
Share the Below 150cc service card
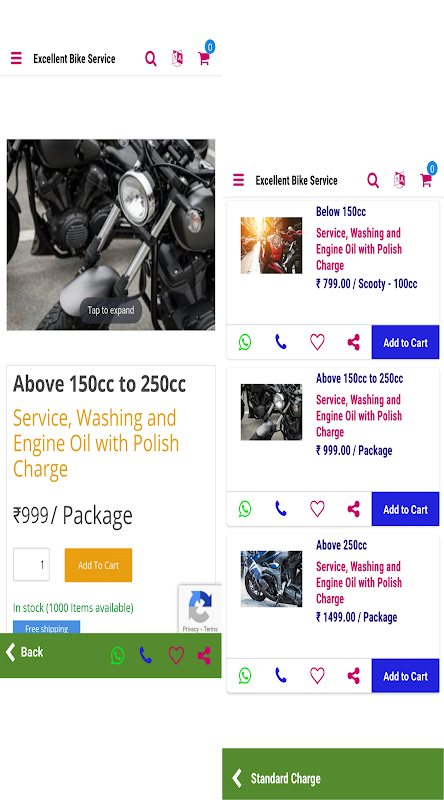tap(354, 342)
